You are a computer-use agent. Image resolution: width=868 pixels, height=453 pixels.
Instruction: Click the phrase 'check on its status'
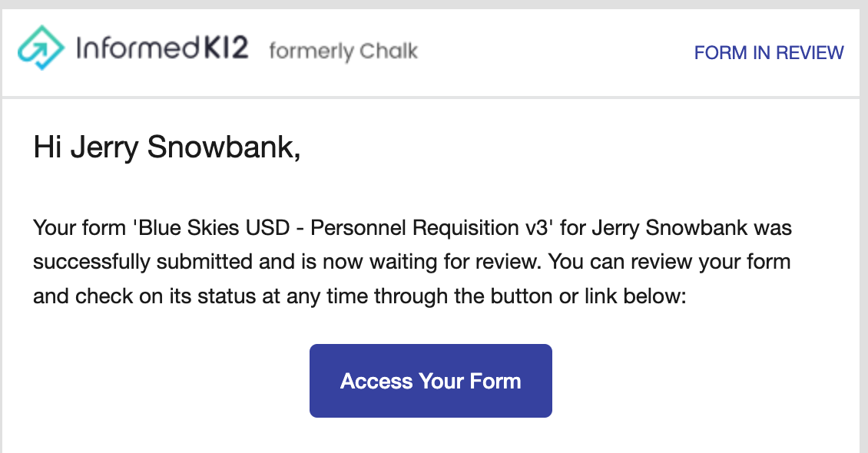coord(165,296)
